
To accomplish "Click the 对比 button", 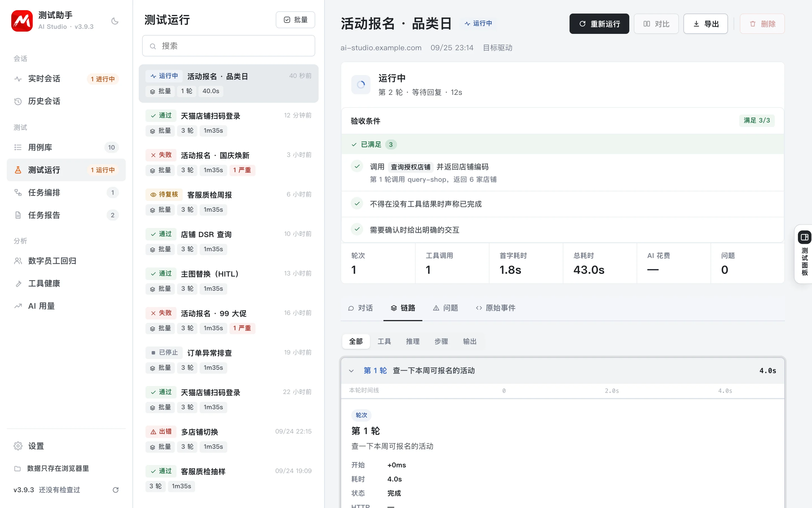I will (656, 24).
